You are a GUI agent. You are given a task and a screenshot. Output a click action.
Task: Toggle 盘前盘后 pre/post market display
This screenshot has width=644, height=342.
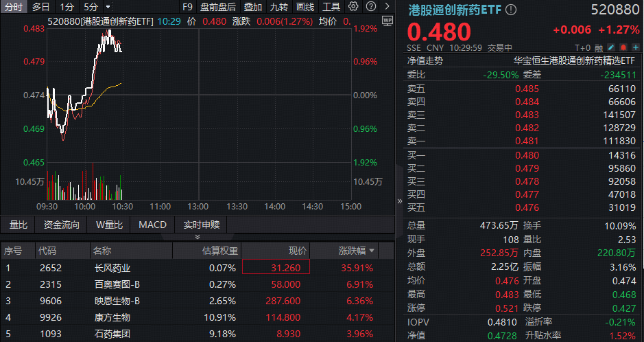pyautogui.click(x=218, y=7)
